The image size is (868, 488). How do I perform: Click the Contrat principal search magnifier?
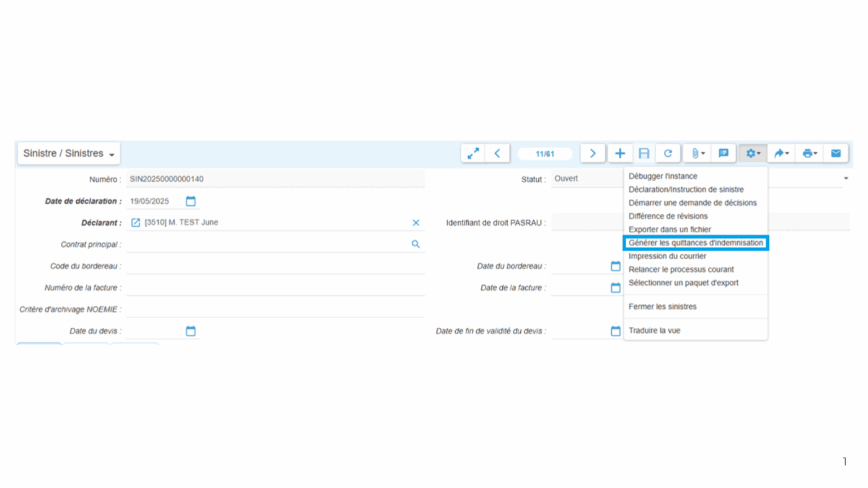416,244
